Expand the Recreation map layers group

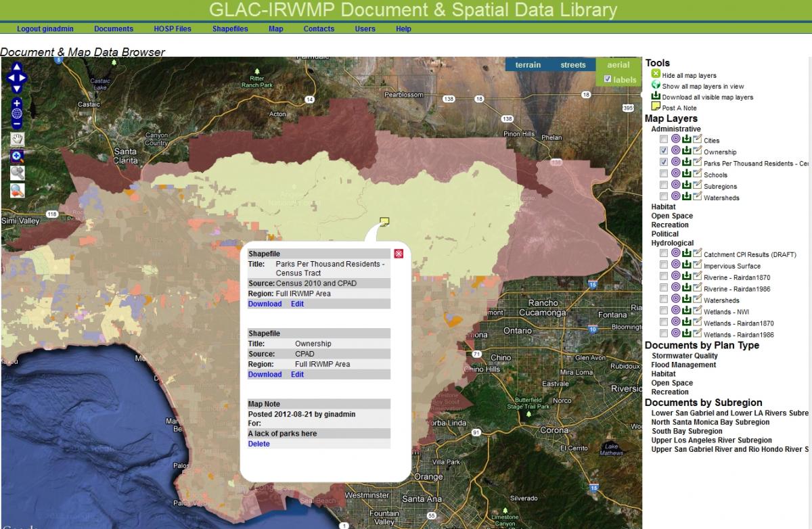tap(670, 225)
